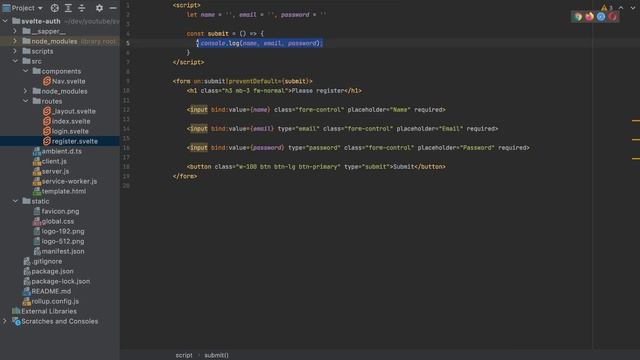
Task: Open ambient.d.ts file
Action: pos(62,151)
